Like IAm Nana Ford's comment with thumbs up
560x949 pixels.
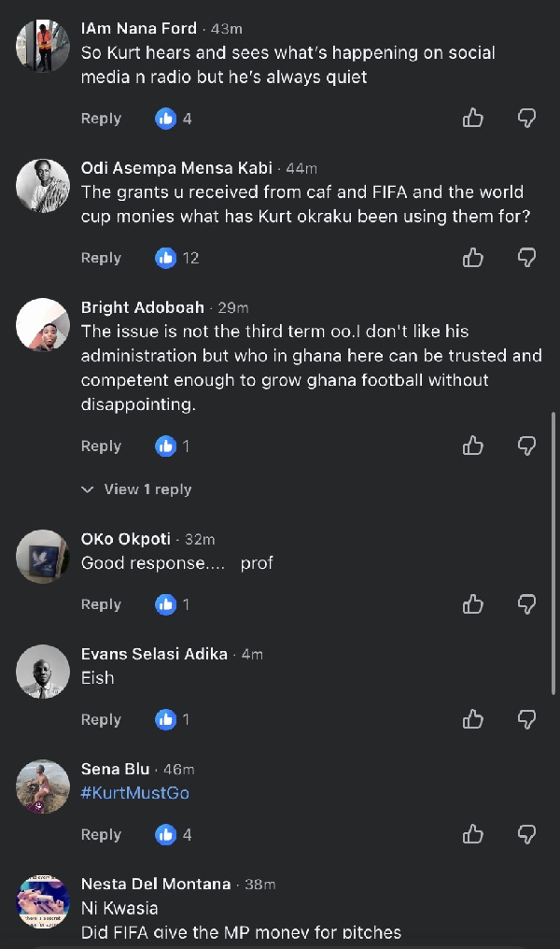coord(473,118)
